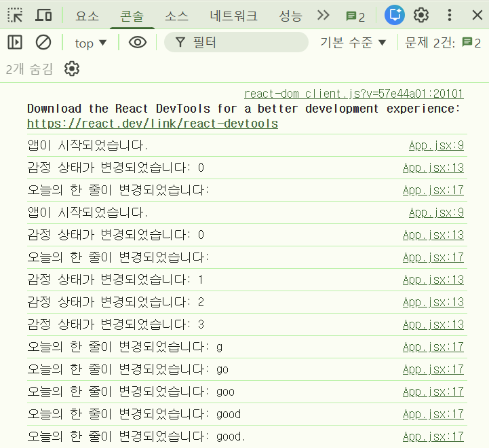Open react-dom_client.js source link
The height and width of the screenshot is (448, 489).
click(353, 94)
